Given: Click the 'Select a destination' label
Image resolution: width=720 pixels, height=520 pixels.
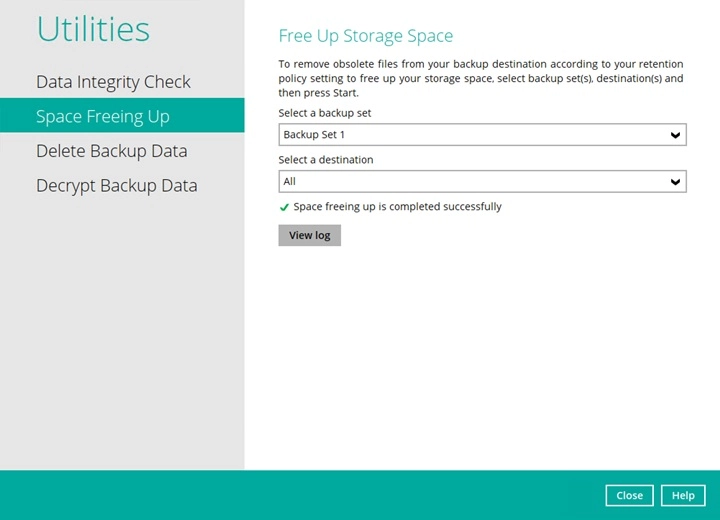Looking at the screenshot, I should [326, 160].
